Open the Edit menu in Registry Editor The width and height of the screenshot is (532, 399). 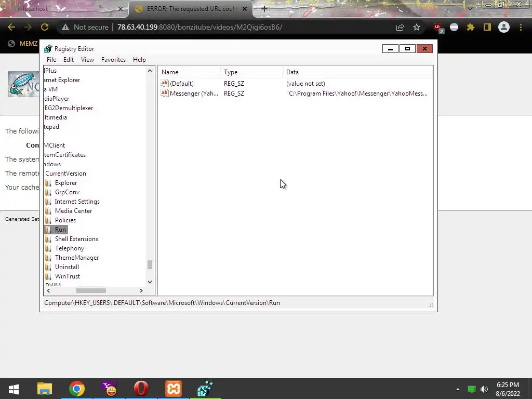point(69,60)
